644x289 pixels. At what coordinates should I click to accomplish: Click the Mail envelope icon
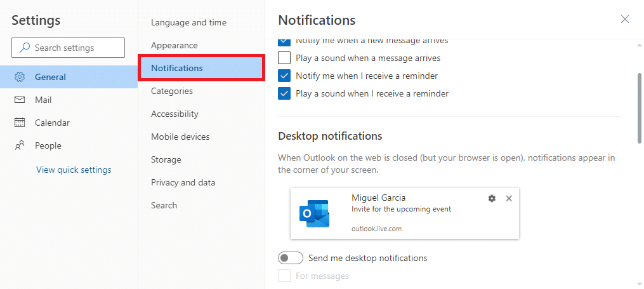click(20, 100)
